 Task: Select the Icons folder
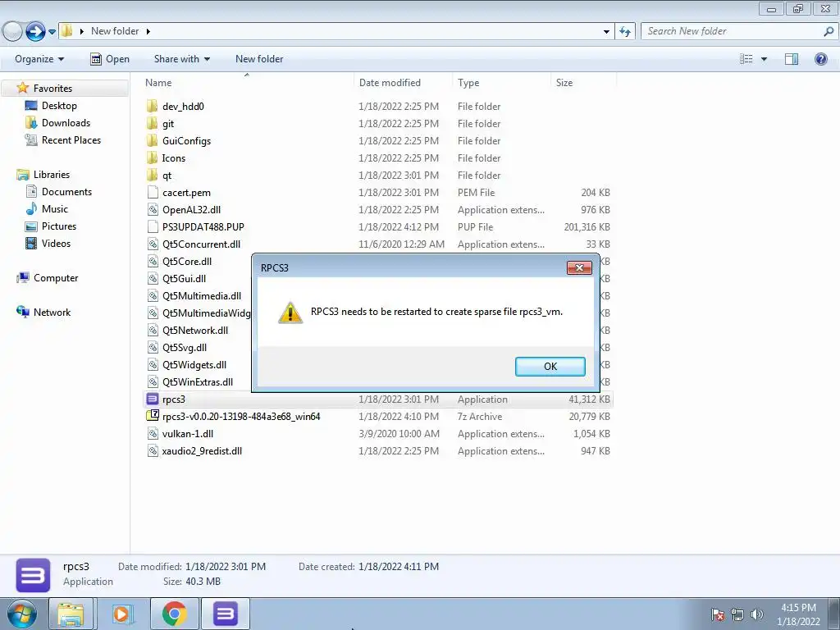coord(174,158)
